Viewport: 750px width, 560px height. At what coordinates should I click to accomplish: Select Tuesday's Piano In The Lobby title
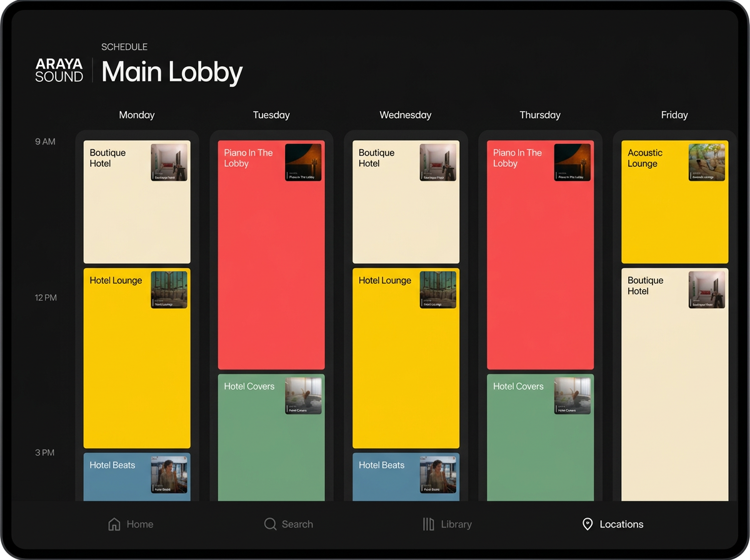click(249, 158)
